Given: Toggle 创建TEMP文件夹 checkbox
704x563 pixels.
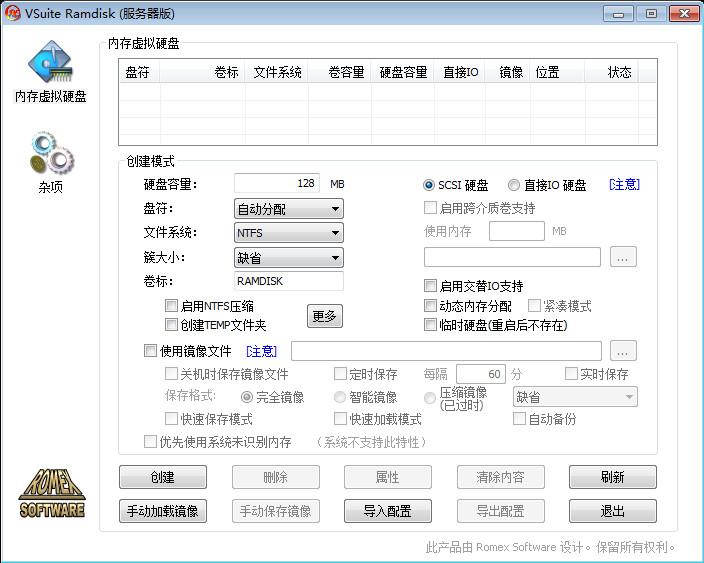Looking at the screenshot, I should click(x=171, y=325).
